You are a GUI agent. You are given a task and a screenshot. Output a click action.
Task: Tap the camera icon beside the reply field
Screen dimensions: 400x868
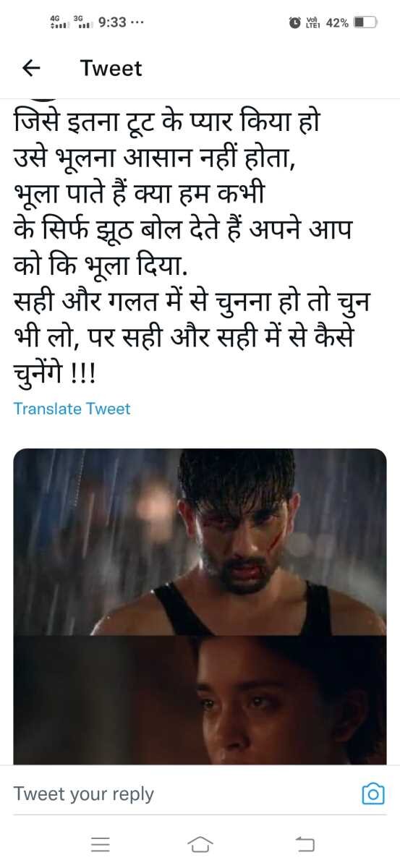point(372,793)
